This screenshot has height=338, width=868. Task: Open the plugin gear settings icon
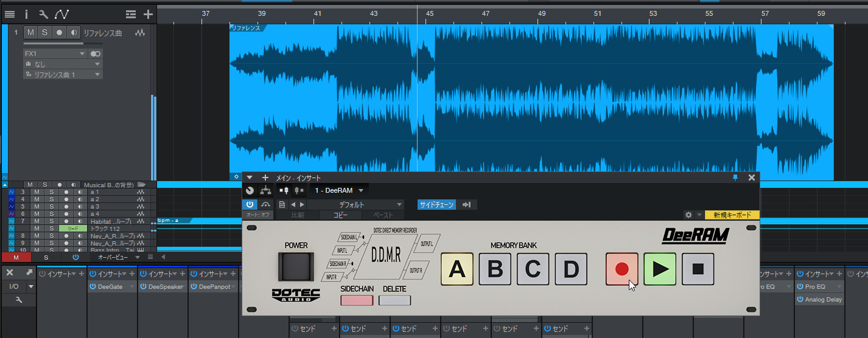coord(688,215)
